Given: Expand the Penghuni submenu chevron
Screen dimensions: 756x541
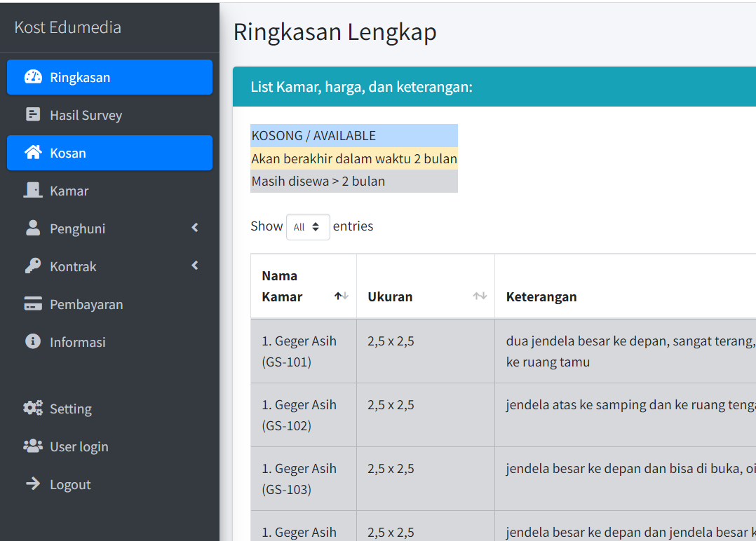Looking at the screenshot, I should [x=195, y=228].
